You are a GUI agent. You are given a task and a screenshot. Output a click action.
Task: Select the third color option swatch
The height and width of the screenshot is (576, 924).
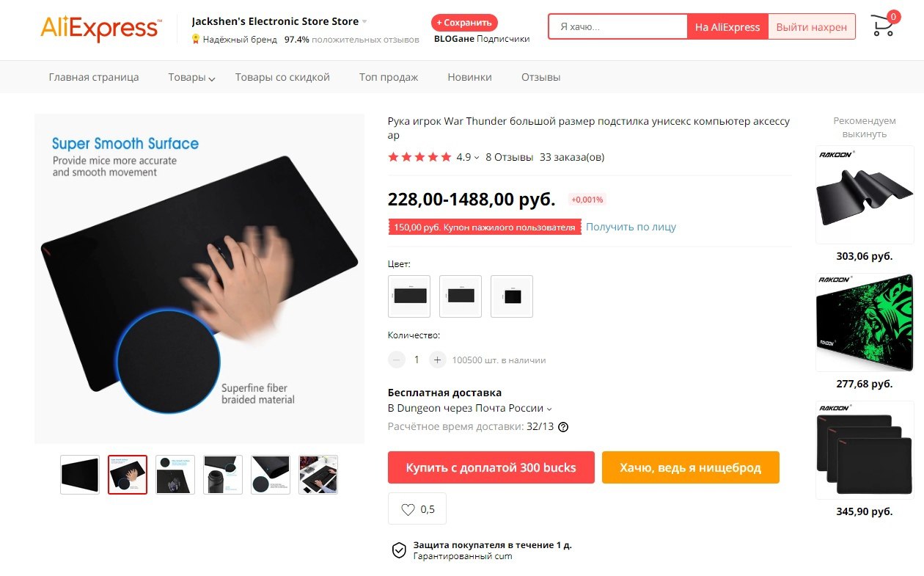point(512,296)
